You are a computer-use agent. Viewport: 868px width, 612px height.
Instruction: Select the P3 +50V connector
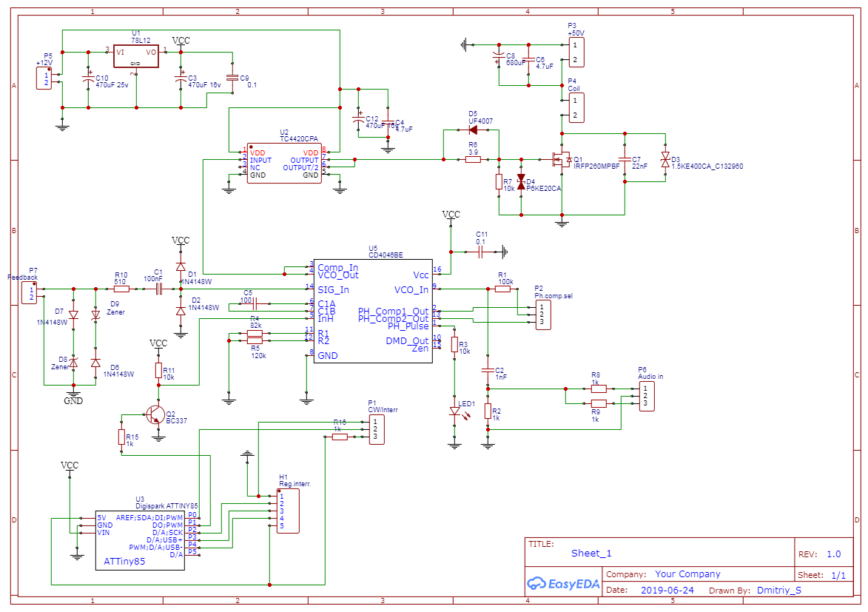click(x=576, y=52)
